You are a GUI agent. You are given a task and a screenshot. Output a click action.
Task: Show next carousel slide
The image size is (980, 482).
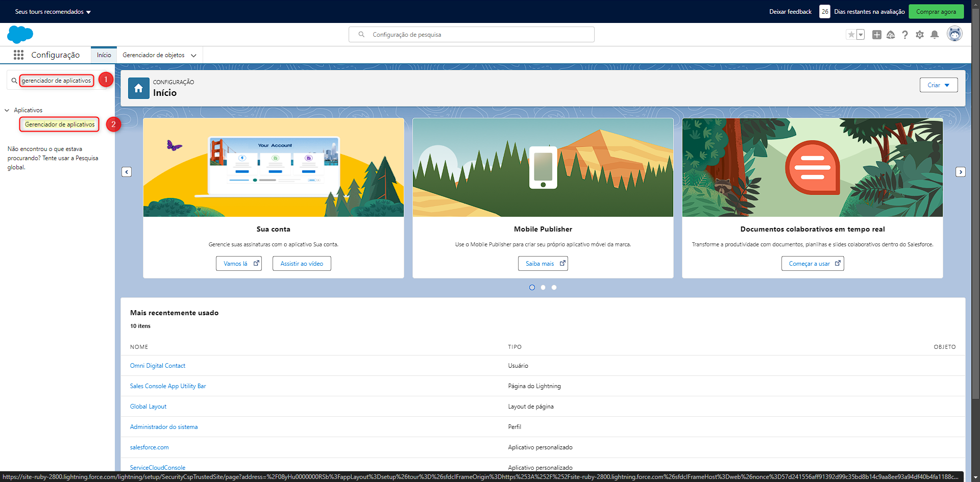coord(961,172)
